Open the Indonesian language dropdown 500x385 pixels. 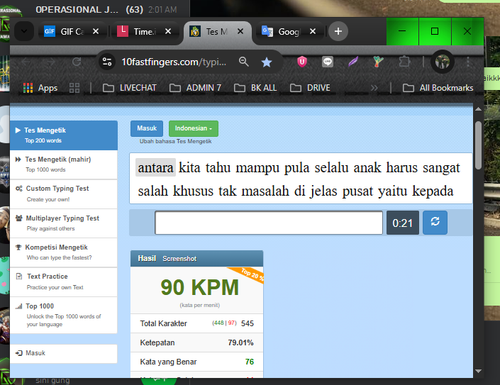193,128
